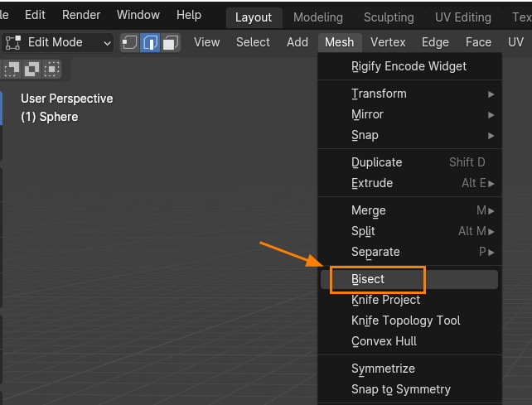Image resolution: width=532 pixels, height=405 pixels.
Task: Open the Help top menu
Action: 189,15
